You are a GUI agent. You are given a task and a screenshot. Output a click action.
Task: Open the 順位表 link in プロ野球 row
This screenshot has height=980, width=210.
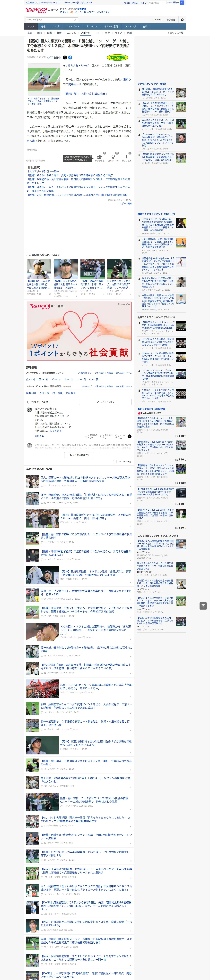point(110,373)
